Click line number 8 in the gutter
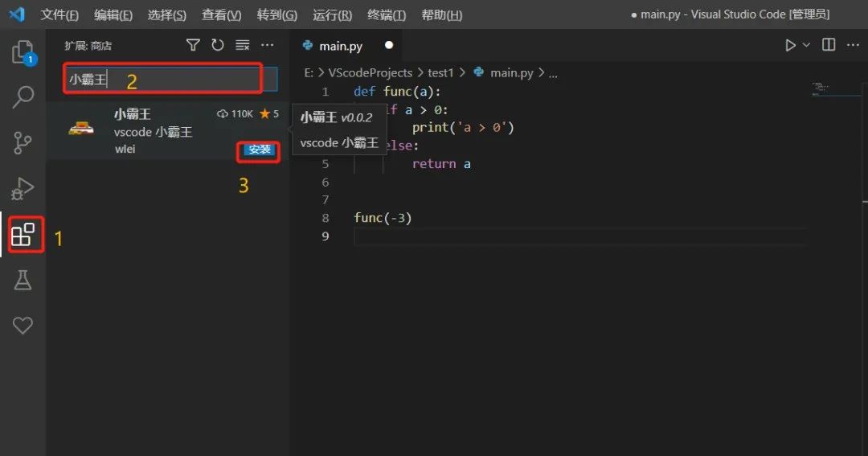The width and height of the screenshot is (868, 456). click(x=325, y=218)
